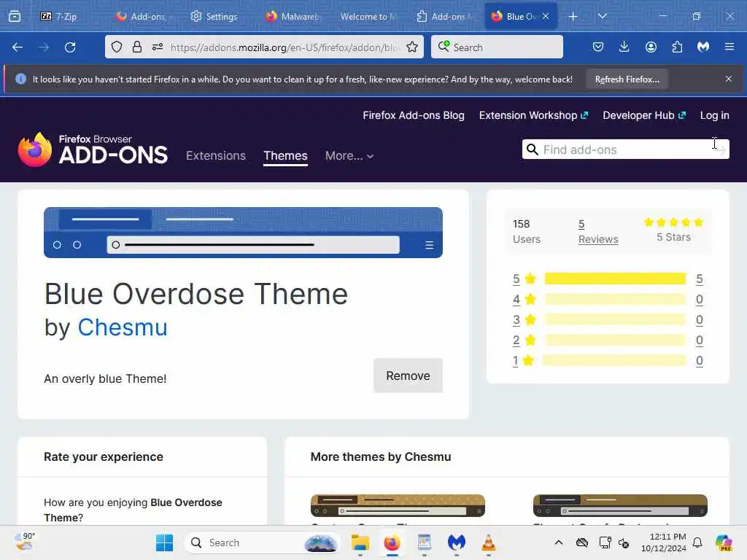747x560 pixels.
Task: Open Firefox Add-ons Blog link
Action: point(414,115)
